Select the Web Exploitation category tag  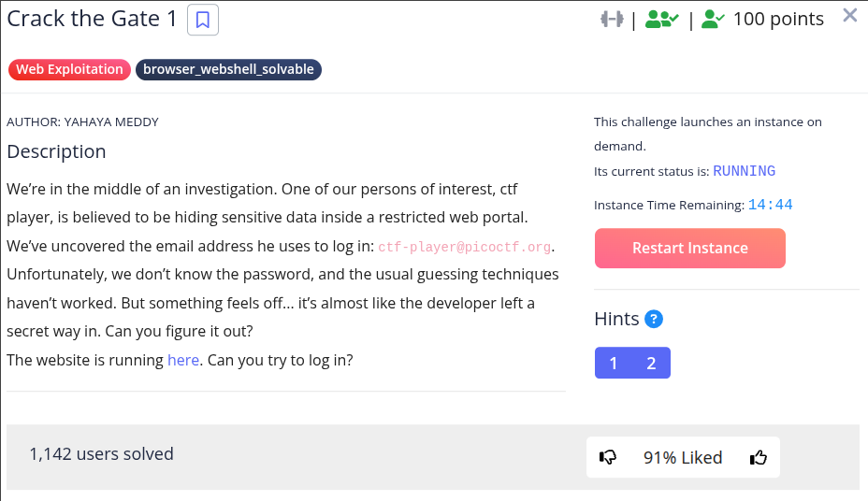69,69
